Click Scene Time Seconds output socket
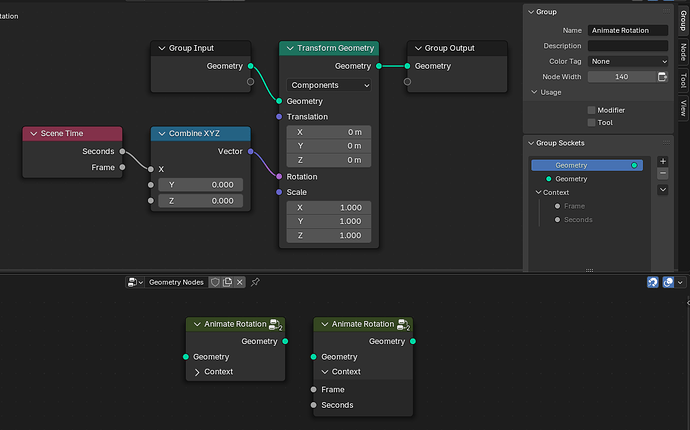 (122, 151)
